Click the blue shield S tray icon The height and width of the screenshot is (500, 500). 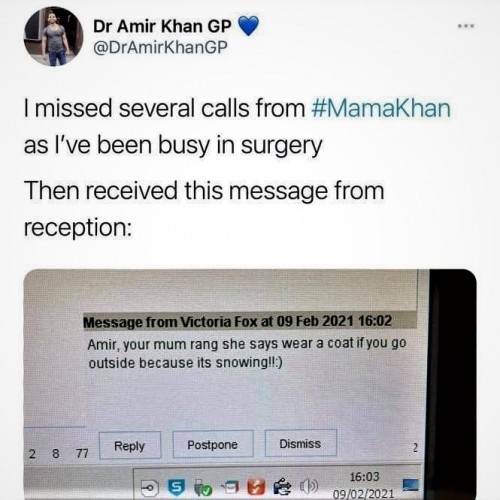[177, 488]
